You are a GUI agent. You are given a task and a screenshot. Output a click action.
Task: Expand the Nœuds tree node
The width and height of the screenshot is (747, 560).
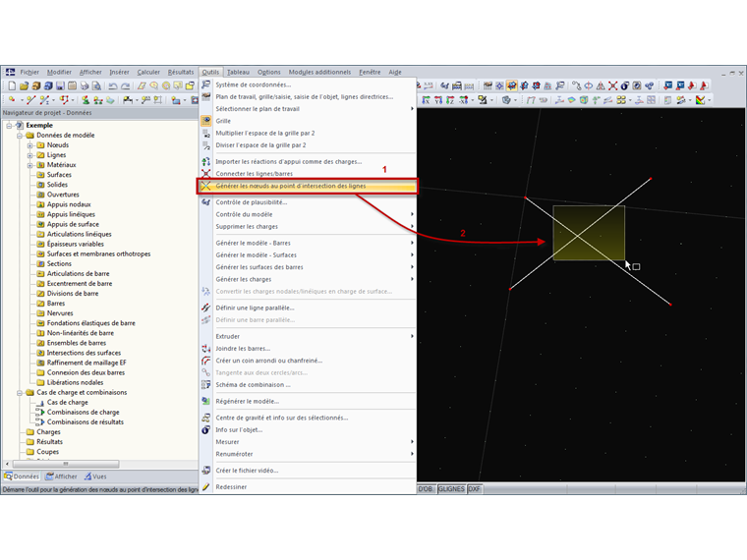pos(30,145)
